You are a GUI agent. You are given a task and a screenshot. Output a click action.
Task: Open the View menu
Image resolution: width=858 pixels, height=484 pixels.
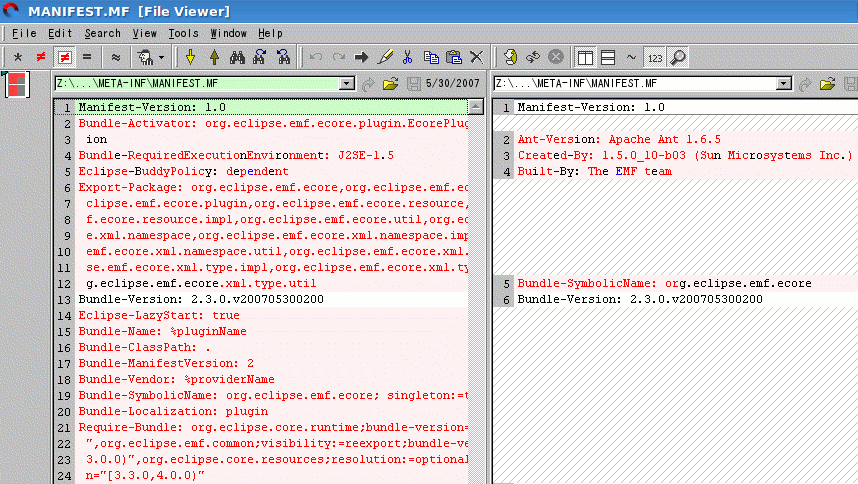click(144, 33)
